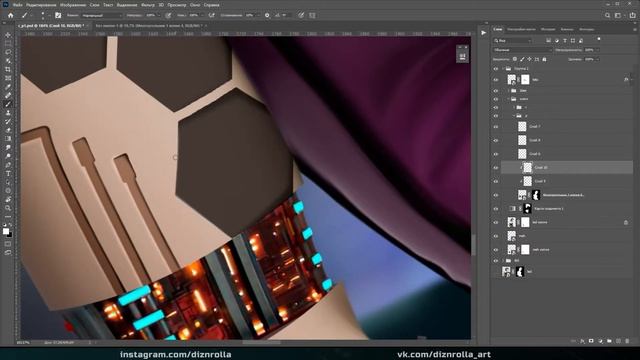
Task: Open the collapsed Actions panel play icon
Action: click(484, 33)
